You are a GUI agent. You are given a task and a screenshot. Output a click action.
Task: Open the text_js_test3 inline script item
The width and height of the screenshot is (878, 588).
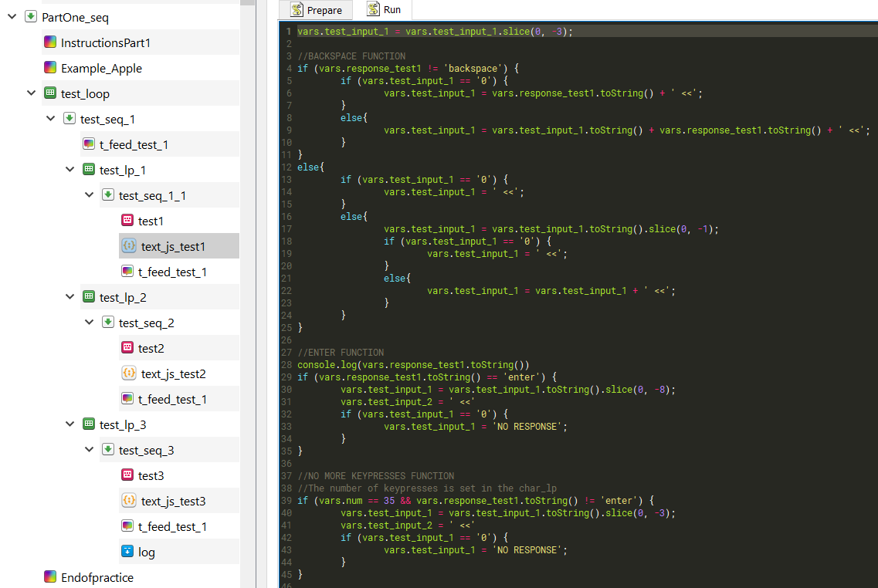[x=171, y=501]
